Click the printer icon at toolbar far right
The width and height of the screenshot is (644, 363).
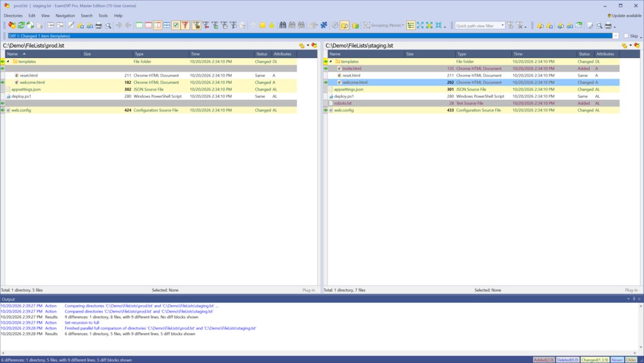tap(609, 26)
